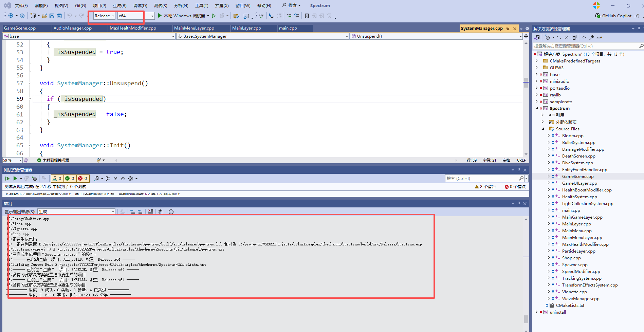Open properties wrench in Solution Explorer
Viewport: 644px width, 332px height.
click(592, 37)
